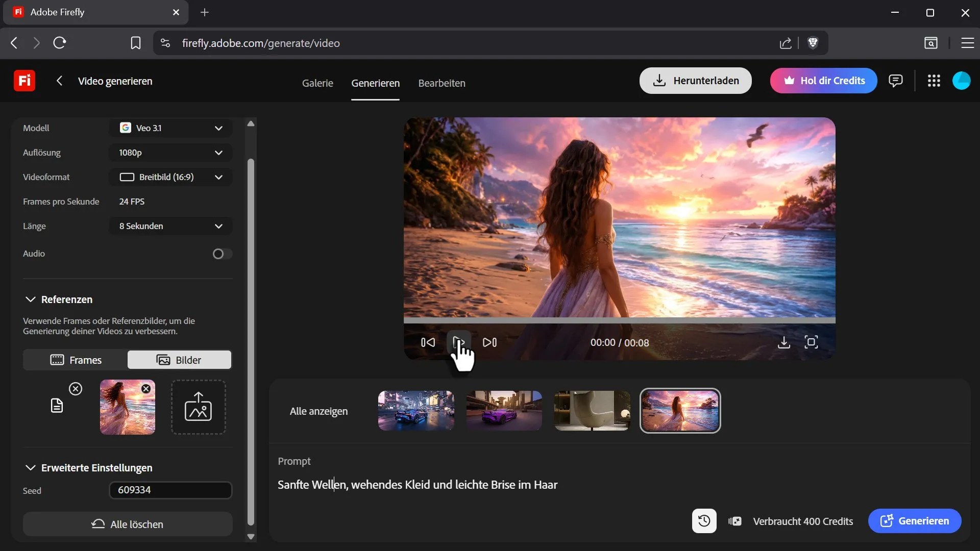Viewport: 980px width, 551px height.
Task: Skip to next frame in video player
Action: 490,342
